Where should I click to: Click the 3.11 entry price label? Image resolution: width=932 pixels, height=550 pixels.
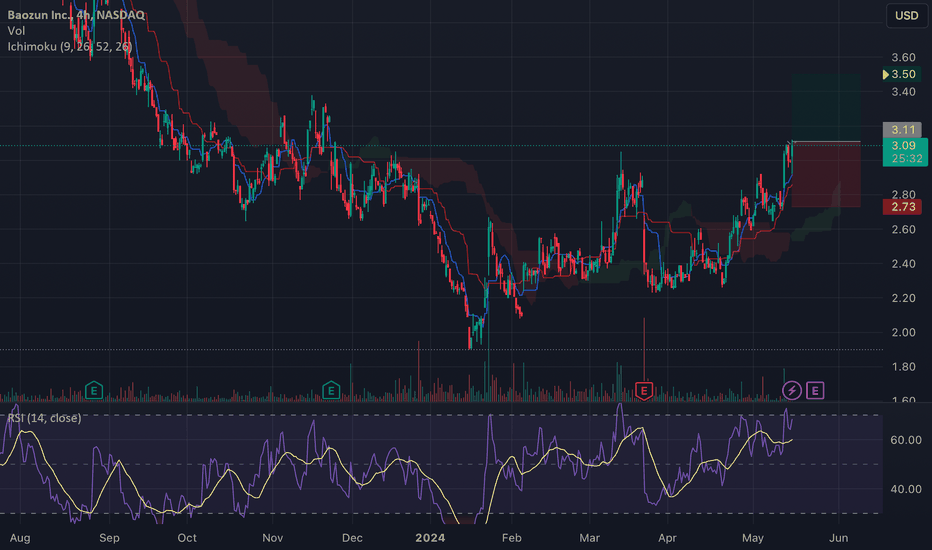click(902, 130)
